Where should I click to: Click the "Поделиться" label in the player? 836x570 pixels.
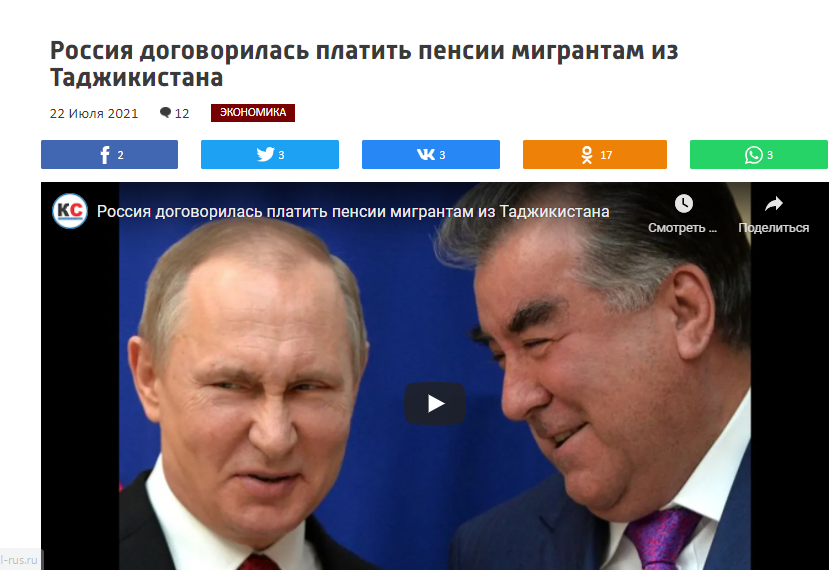[774, 228]
